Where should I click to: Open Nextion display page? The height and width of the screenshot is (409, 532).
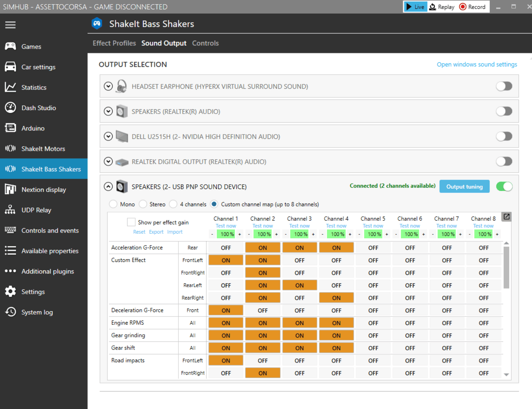click(43, 189)
